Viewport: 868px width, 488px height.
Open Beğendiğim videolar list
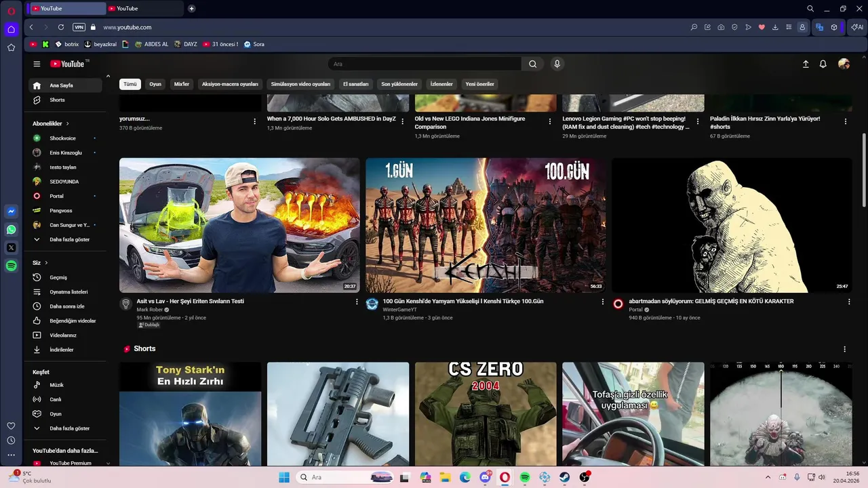coord(65,321)
